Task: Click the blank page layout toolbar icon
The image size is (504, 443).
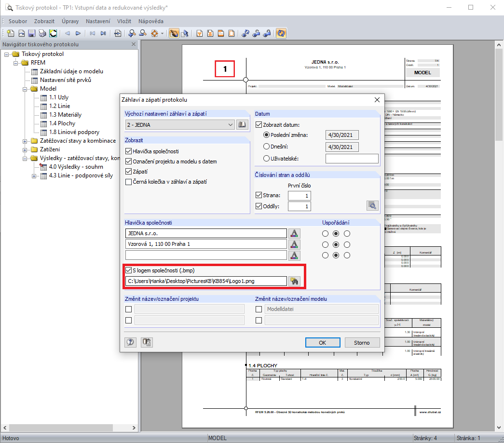Action: pyautogui.click(x=232, y=33)
